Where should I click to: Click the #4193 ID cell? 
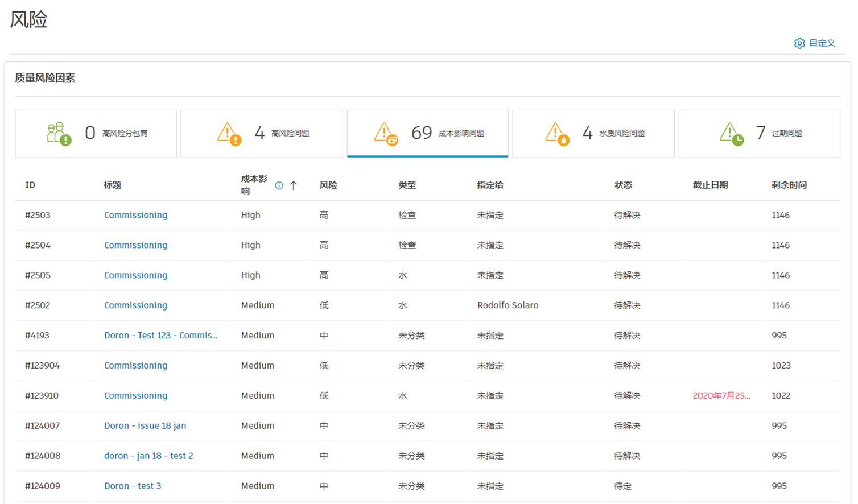point(37,336)
